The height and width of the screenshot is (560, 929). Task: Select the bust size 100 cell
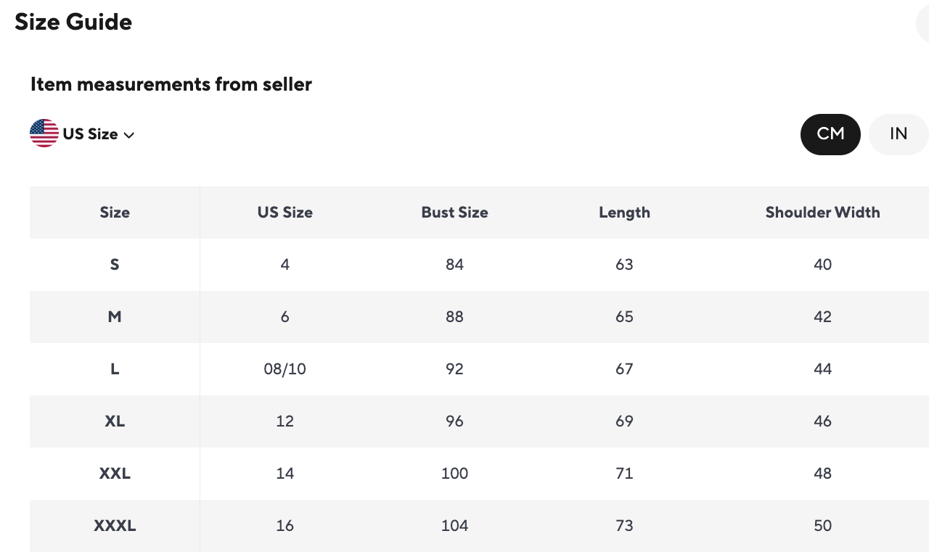tap(454, 474)
